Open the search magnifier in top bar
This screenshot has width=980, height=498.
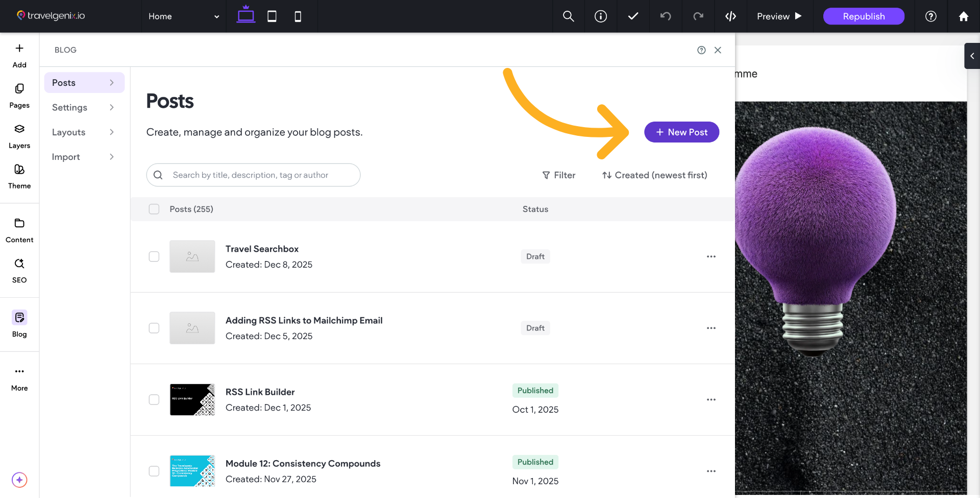568,16
